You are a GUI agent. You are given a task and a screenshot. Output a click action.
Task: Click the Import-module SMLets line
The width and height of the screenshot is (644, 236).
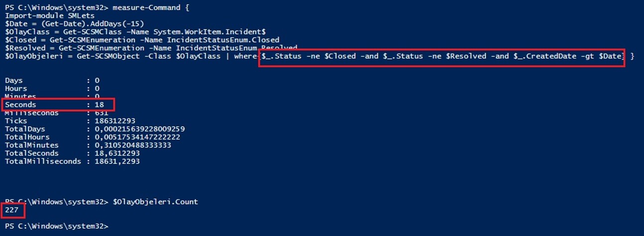[x=42, y=15]
